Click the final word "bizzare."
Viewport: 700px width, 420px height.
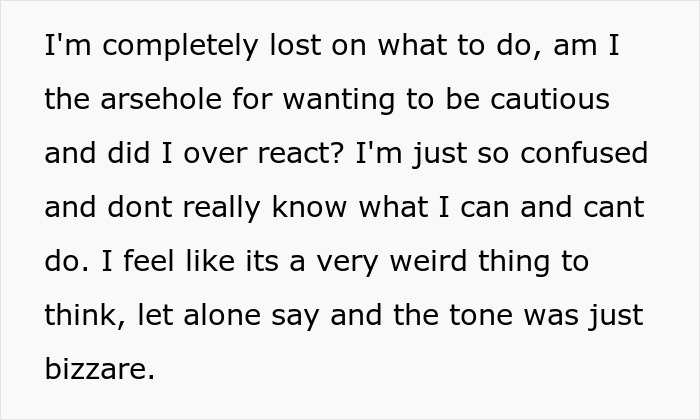(x=100, y=370)
